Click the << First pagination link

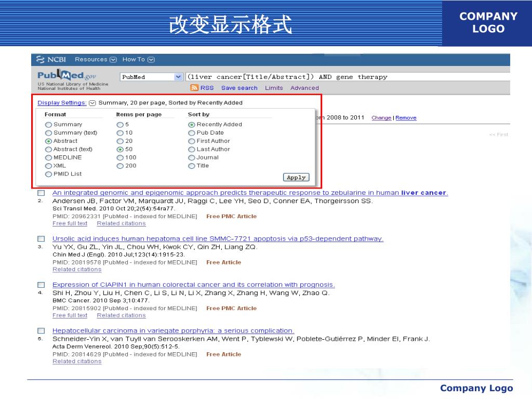tap(499, 135)
